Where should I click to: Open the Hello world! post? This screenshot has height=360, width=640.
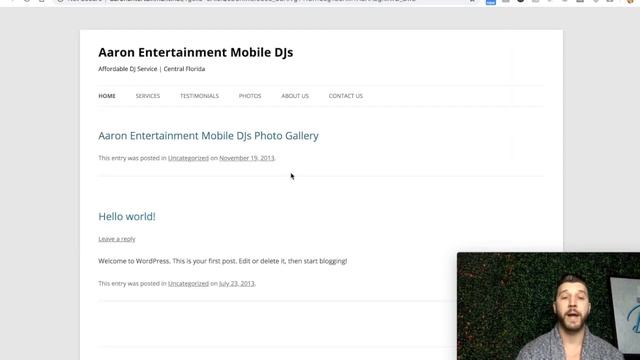(127, 216)
